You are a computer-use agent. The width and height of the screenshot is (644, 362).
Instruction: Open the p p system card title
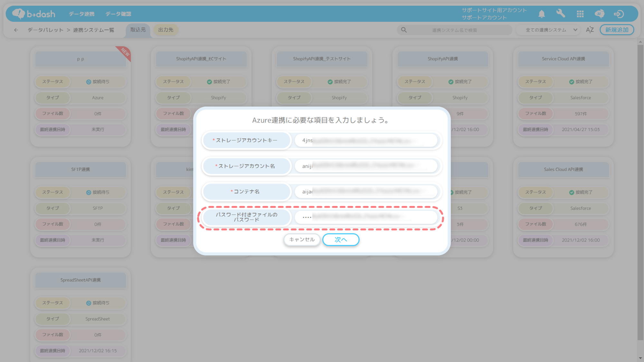(x=80, y=59)
